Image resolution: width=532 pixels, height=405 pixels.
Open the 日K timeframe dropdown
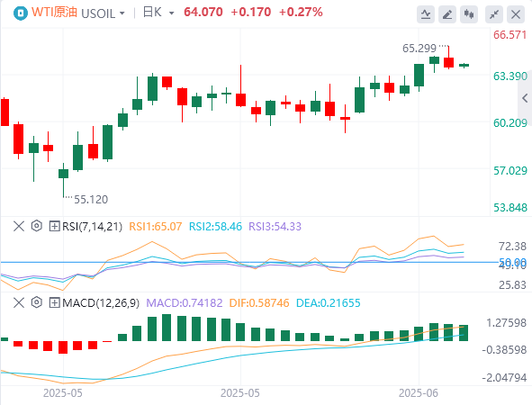(158, 13)
